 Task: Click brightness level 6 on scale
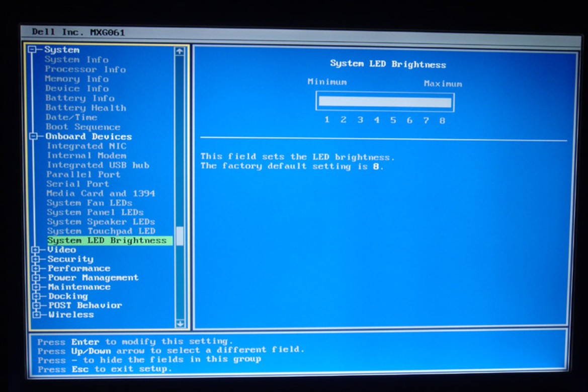point(409,120)
